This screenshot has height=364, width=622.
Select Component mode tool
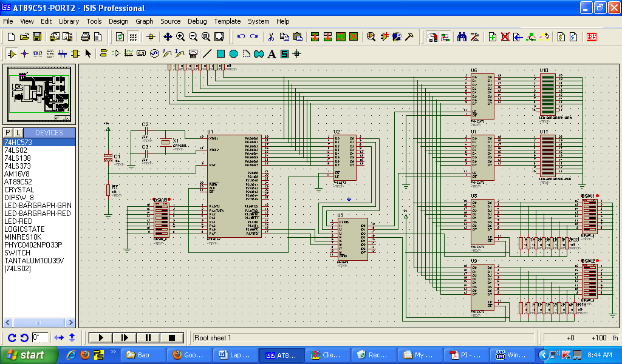click(12, 53)
